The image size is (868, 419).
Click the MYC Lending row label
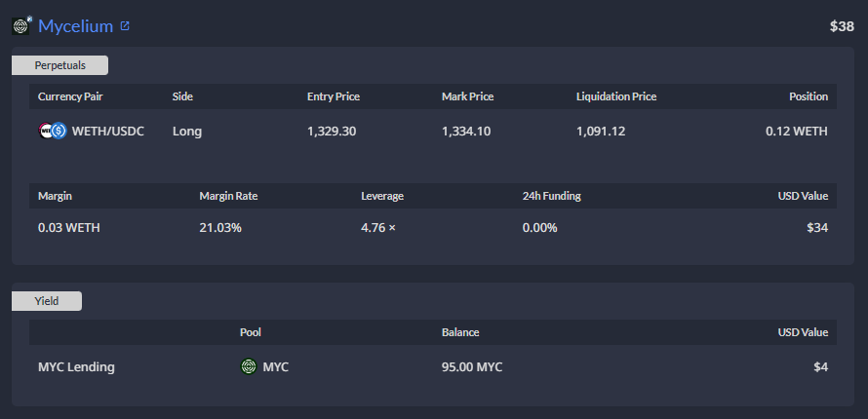76,367
